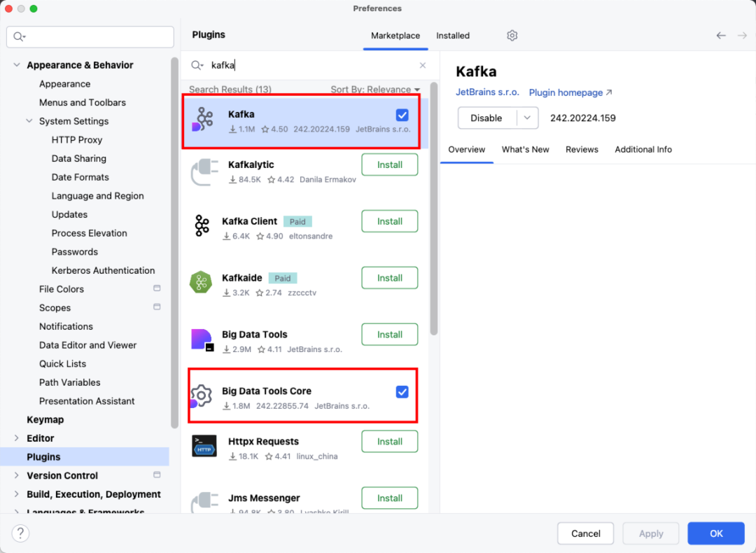
Task: Open the Passwords settings page
Action: 75,252
